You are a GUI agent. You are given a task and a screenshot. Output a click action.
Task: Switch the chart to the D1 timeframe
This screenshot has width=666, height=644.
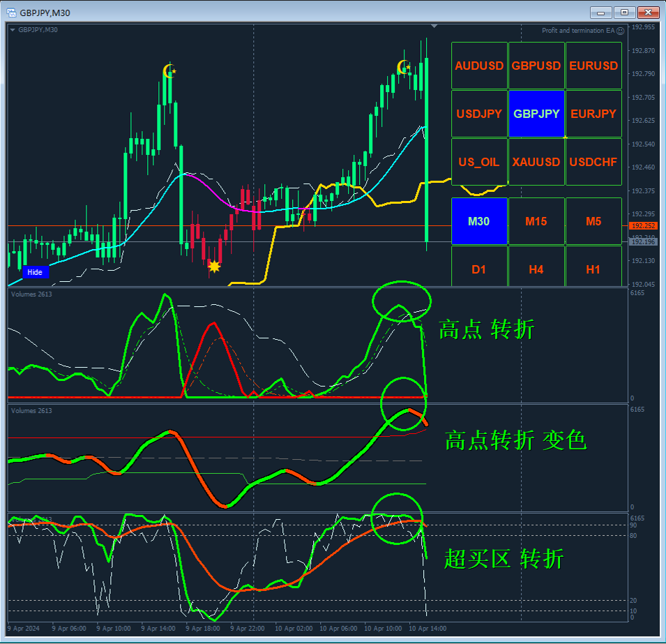click(x=479, y=269)
